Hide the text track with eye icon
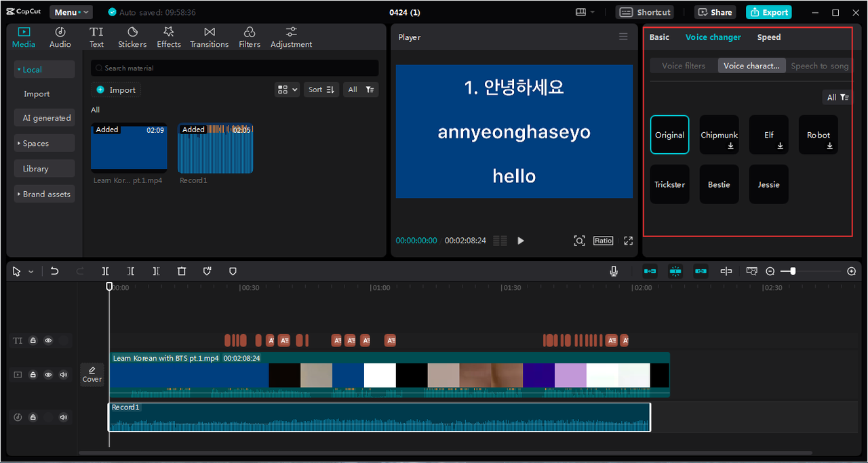Image resolution: width=868 pixels, height=463 pixels. [x=48, y=341]
